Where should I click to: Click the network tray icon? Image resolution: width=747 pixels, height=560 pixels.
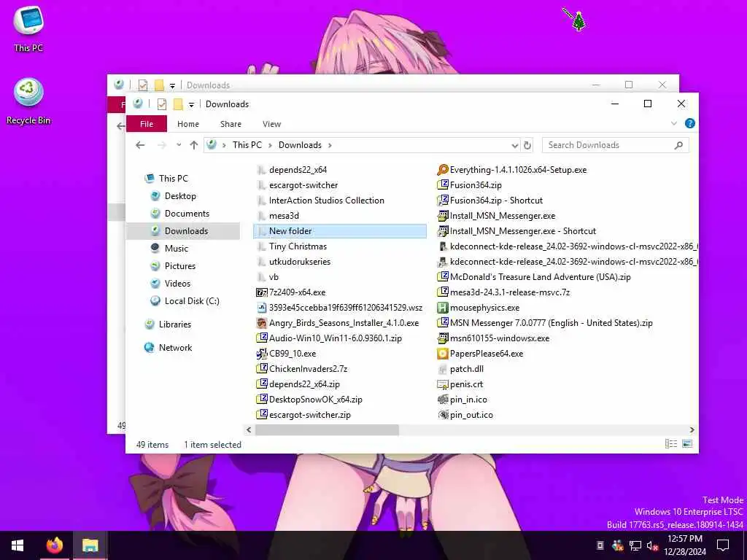point(635,545)
